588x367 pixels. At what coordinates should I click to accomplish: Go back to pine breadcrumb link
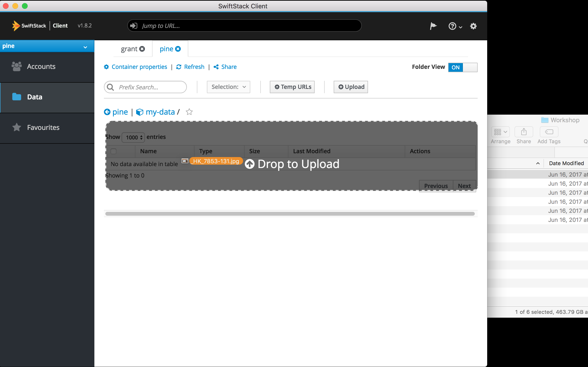click(120, 112)
